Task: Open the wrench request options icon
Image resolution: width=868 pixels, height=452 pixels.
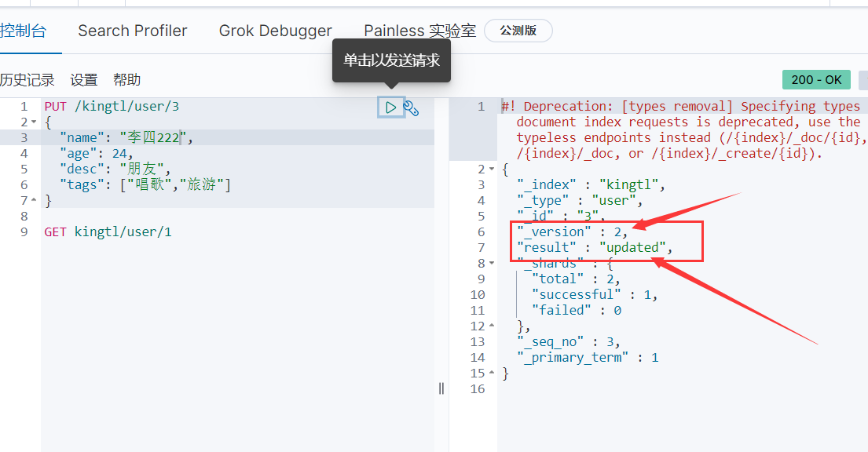Action: point(411,108)
